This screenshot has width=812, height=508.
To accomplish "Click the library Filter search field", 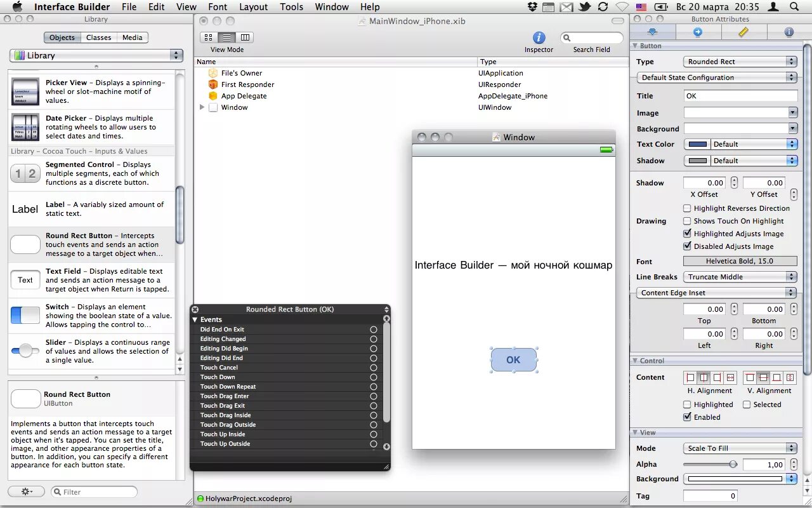I will 94,491.
